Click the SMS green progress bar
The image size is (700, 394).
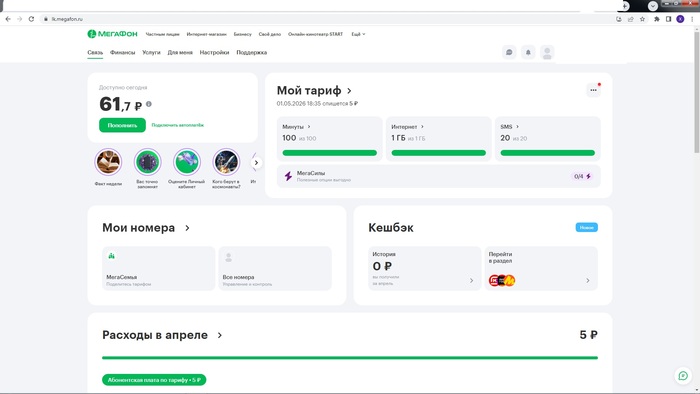point(547,153)
